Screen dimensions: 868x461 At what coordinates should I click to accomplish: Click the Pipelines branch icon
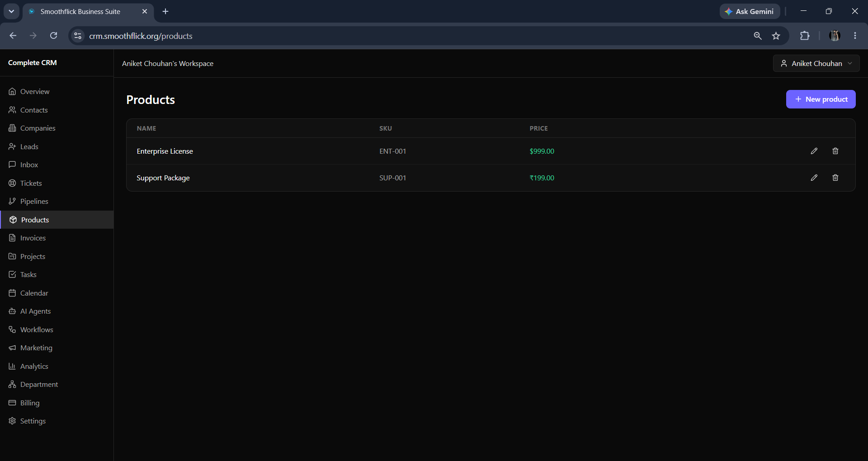[12, 201]
